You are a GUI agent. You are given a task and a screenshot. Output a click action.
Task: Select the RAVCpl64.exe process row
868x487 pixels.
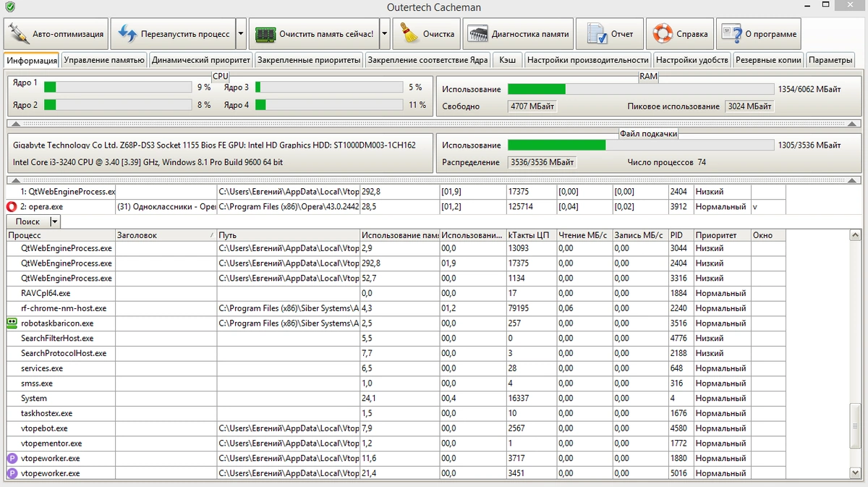[x=396, y=293]
